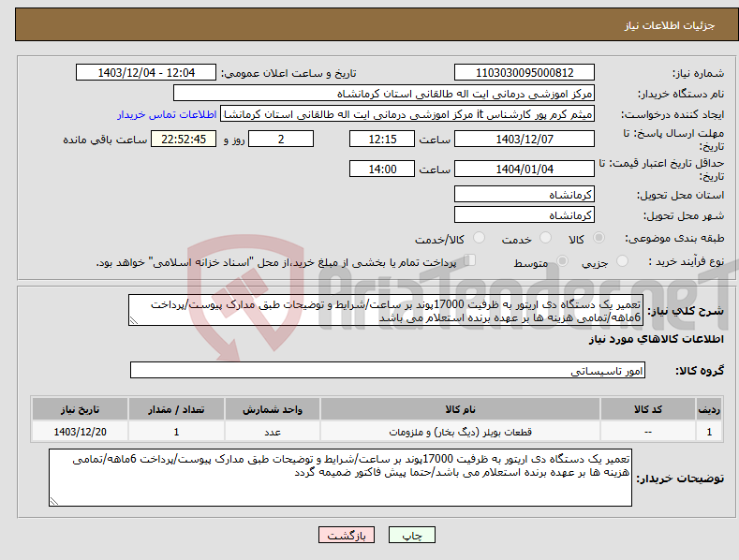The width and height of the screenshot is (739, 560).
Task: Click the تعداد / مقدار column header
Action: 176,409
